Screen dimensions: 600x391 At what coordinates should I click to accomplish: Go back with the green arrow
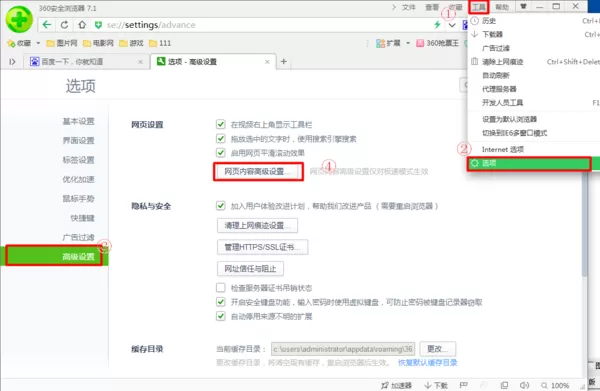(47, 25)
